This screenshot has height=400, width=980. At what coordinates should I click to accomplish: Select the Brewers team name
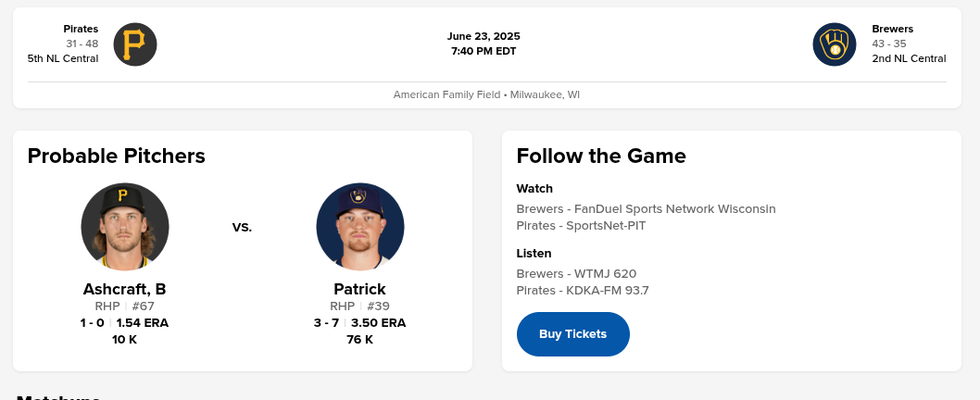(892, 29)
